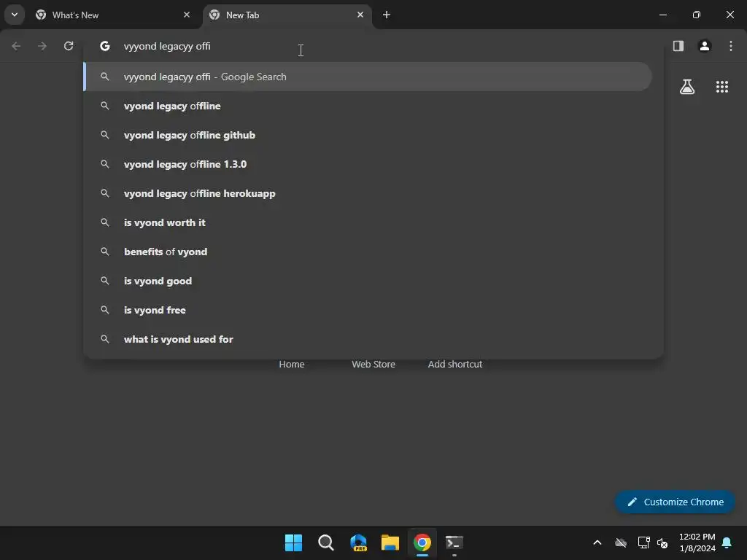Open Chrome three-dot menu
The image size is (747, 560).
tap(731, 46)
